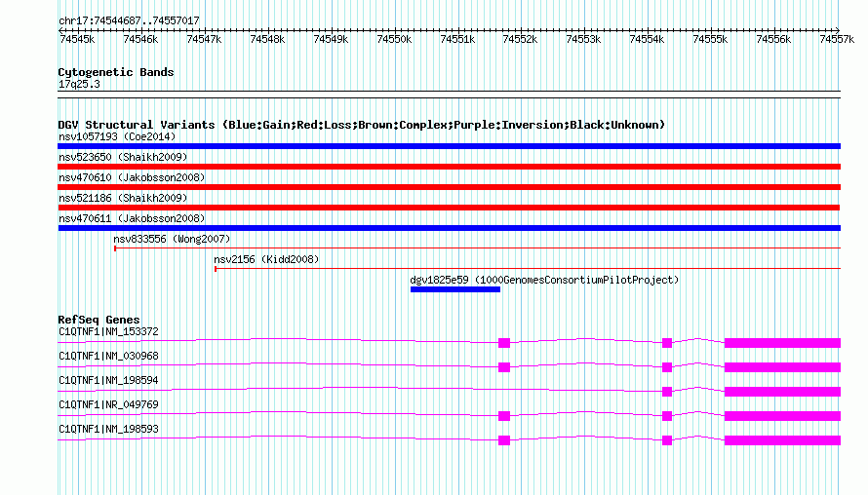This screenshot has height=495, width=868.
Task: Open the C1QTNF1|NM_030968 transcript label
Action: pos(108,357)
